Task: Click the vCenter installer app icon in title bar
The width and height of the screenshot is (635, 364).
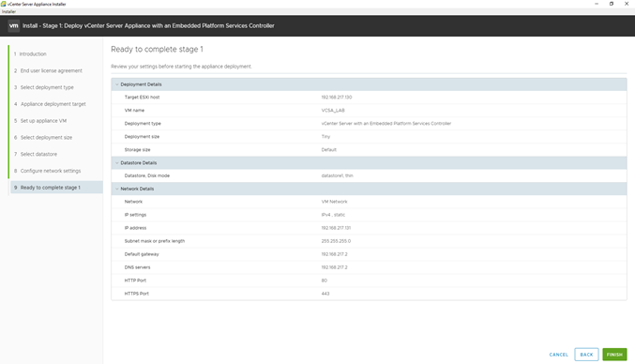Action: click(x=3, y=4)
